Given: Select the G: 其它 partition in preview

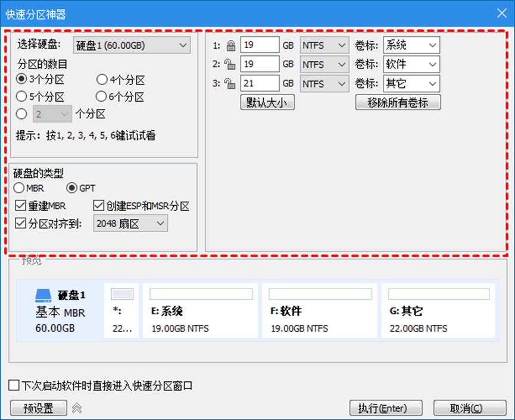Looking at the screenshot, I should 438,311.
